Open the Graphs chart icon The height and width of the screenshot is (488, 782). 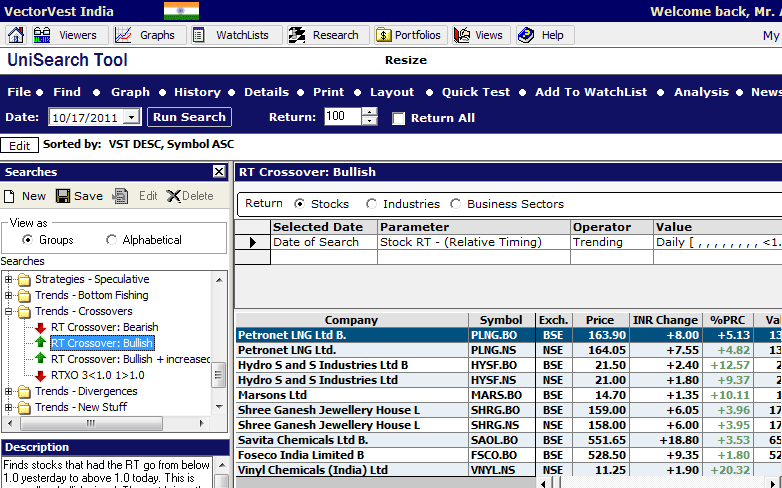(124, 35)
